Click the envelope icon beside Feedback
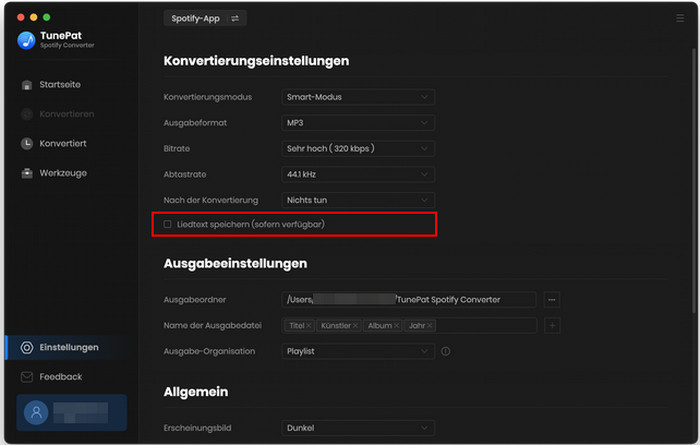Viewport: 700px width, 445px height. point(27,377)
